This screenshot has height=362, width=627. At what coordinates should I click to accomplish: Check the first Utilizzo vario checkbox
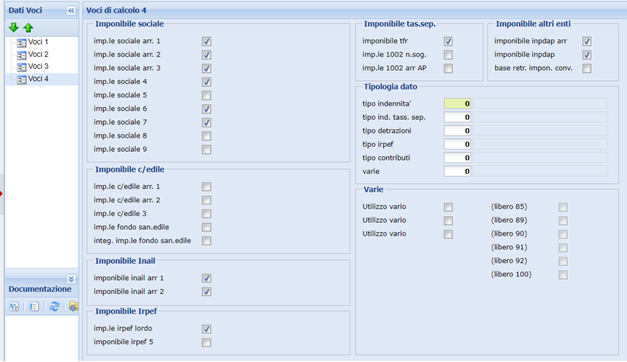coord(448,207)
